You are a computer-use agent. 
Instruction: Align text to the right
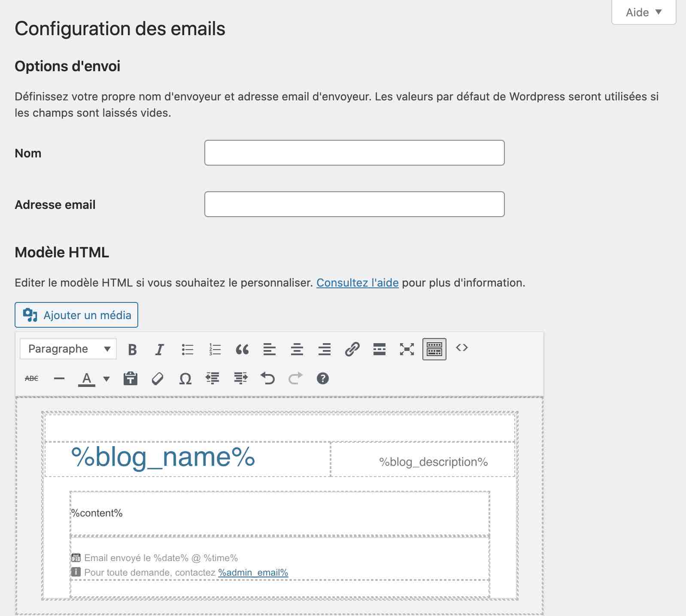click(325, 350)
